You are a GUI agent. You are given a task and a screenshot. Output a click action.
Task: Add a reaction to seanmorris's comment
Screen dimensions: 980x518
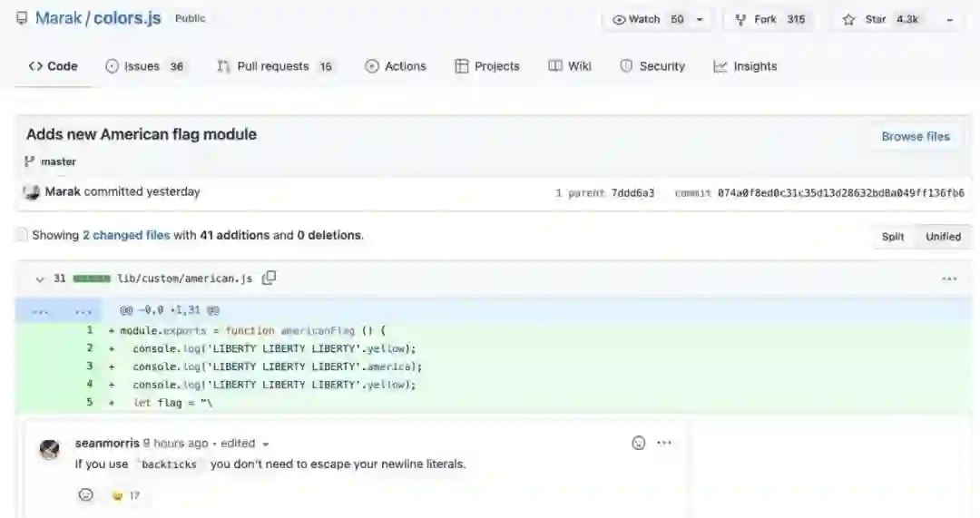pos(639,443)
